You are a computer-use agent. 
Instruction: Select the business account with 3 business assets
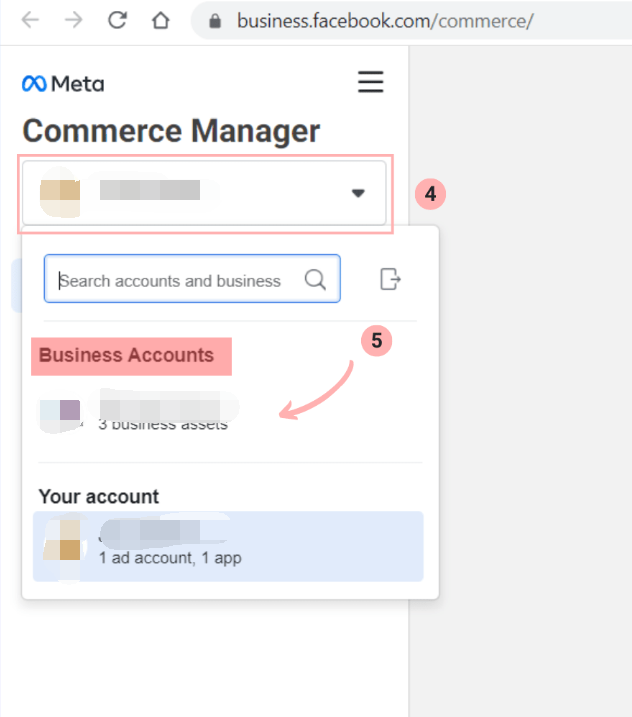click(x=230, y=412)
